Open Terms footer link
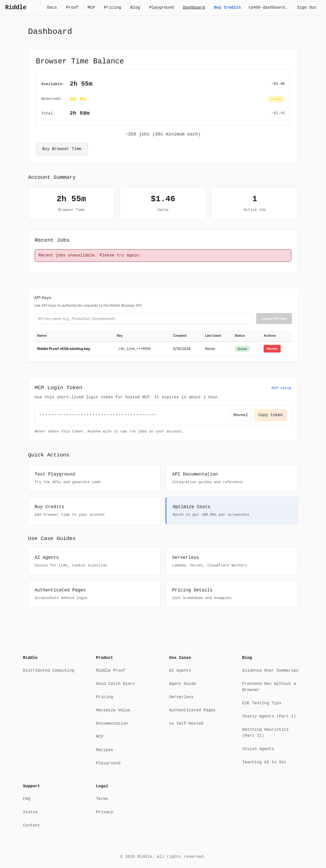 coord(102,799)
